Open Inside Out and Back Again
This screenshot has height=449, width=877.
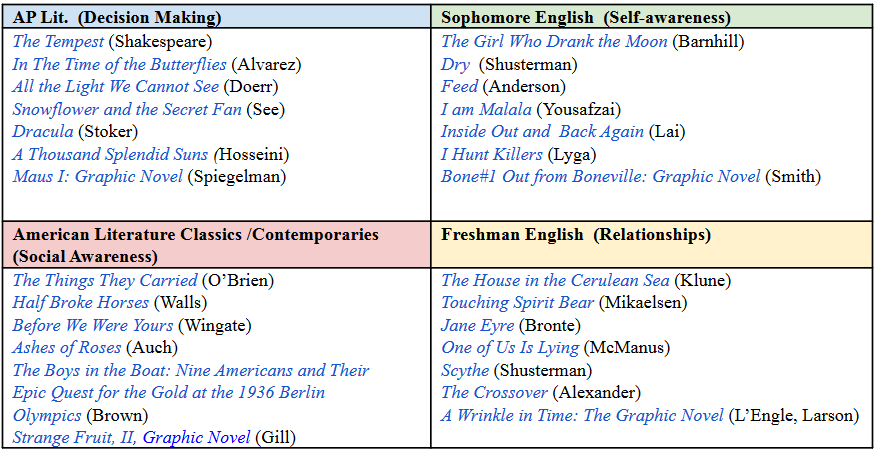(x=543, y=131)
